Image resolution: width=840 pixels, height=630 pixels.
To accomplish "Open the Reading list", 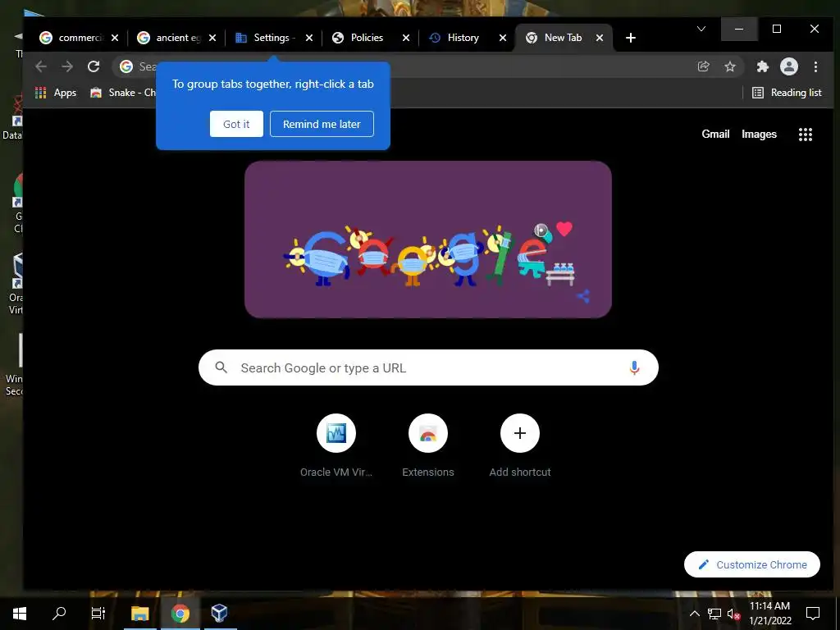I will click(787, 93).
